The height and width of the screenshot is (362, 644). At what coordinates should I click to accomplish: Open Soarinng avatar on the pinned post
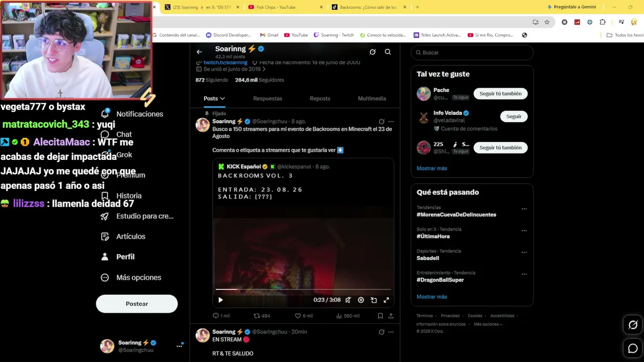202,125
